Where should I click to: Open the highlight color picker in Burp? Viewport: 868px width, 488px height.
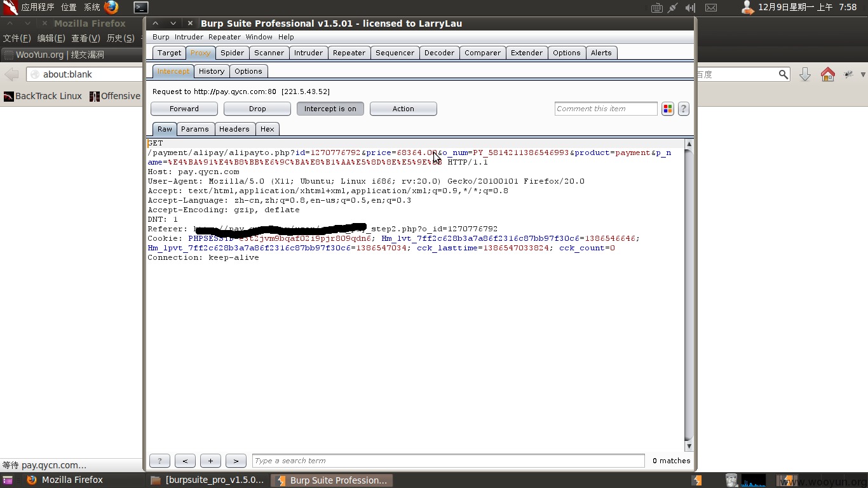pos(668,109)
